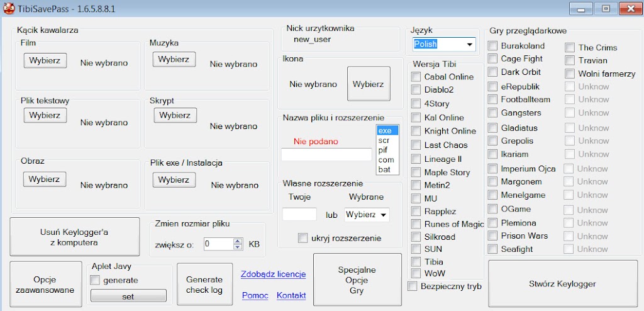The width and height of the screenshot is (644, 311).
Task: Check the Burakoland checkbox
Action: pyautogui.click(x=492, y=46)
